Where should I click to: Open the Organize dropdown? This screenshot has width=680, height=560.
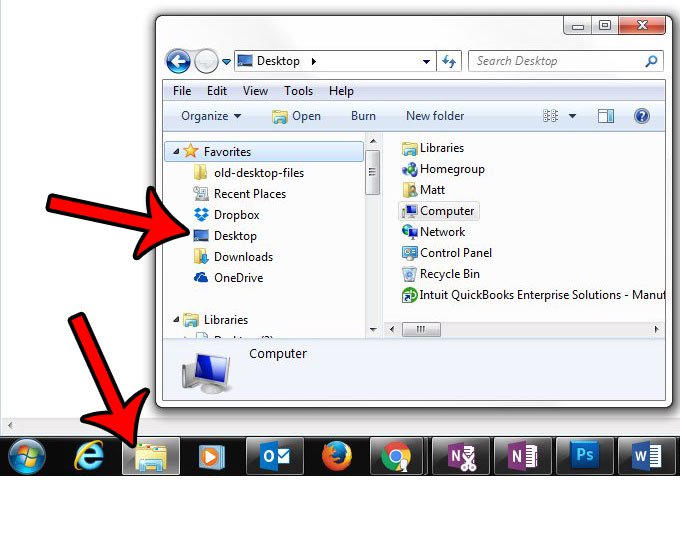click(211, 116)
